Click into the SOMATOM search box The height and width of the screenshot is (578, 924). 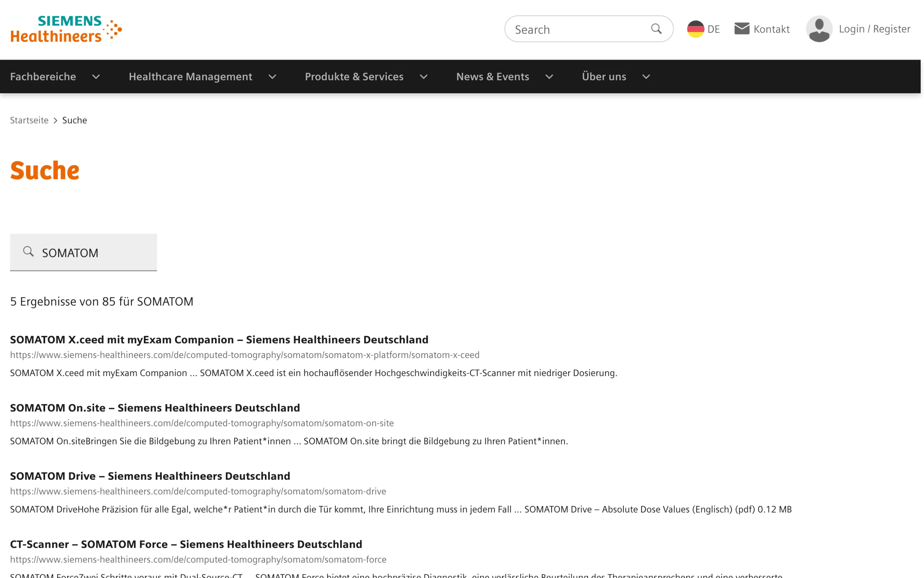pyautogui.click(x=83, y=252)
